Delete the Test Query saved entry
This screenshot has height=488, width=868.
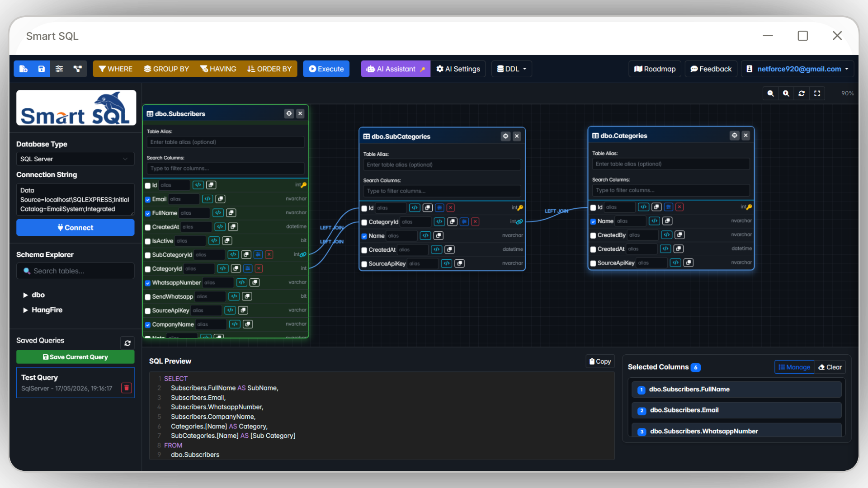tap(127, 388)
